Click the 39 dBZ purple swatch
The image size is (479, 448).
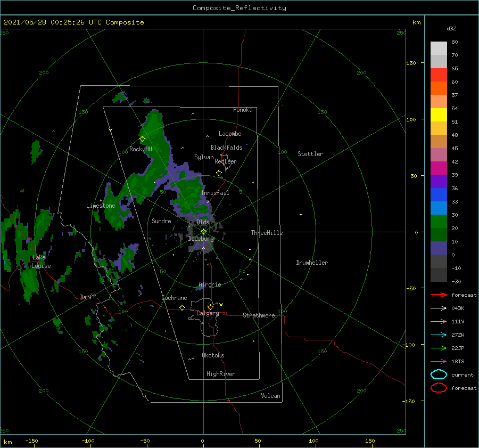coord(439,181)
